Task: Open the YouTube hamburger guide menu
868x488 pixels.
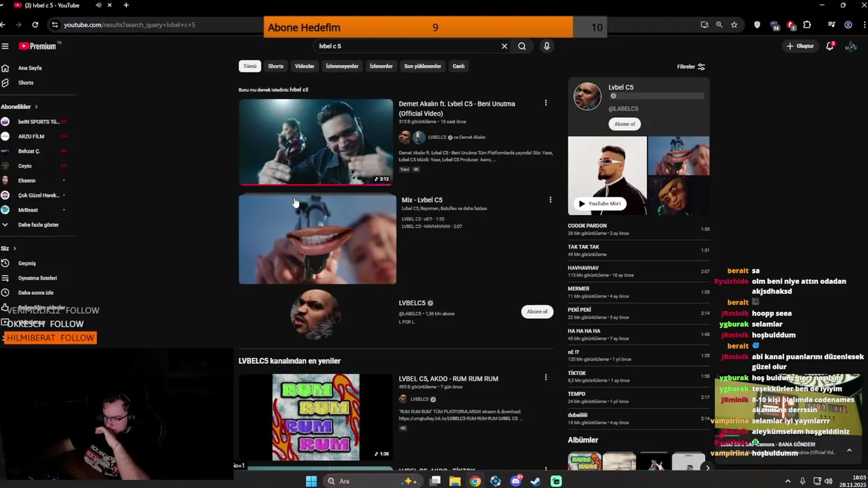Action: coord(5,46)
